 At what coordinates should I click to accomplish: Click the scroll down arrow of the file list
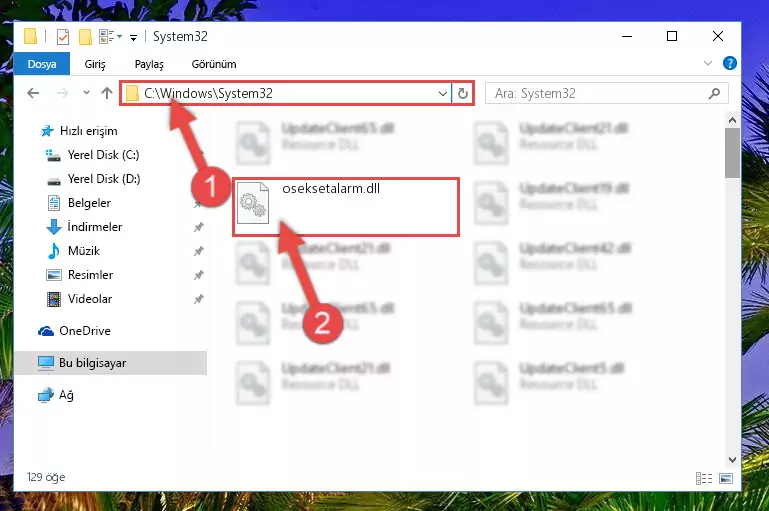pyautogui.click(x=732, y=460)
